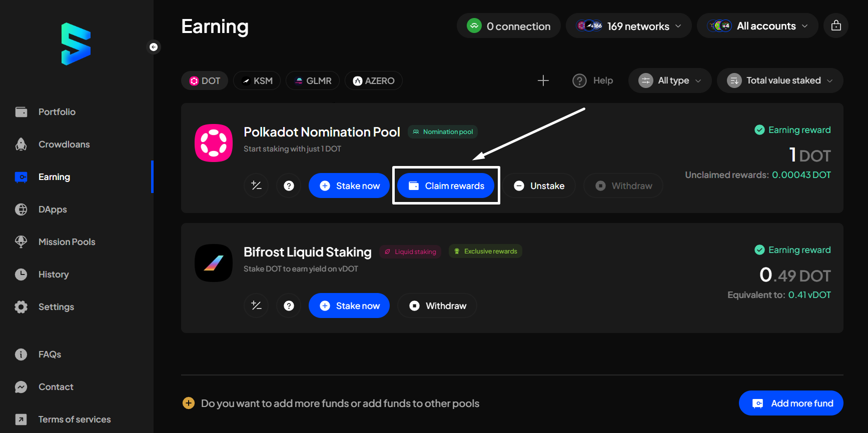Click question mark icon in Bifrost pool
868x433 pixels.
289,305
